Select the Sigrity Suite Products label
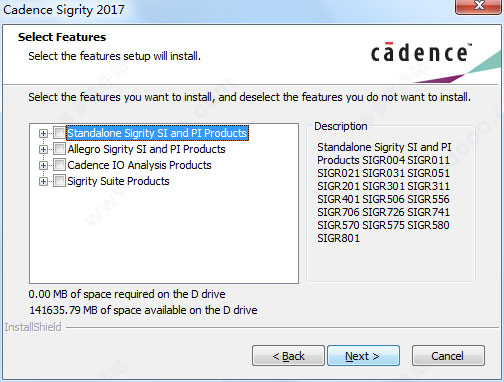This screenshot has width=504, height=382. [118, 181]
